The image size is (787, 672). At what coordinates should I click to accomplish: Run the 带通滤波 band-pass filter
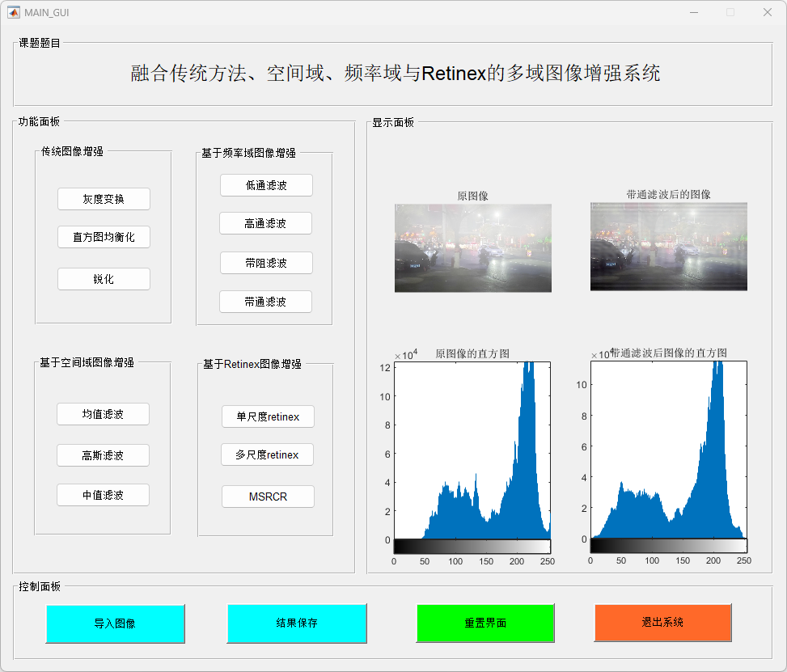click(x=265, y=302)
